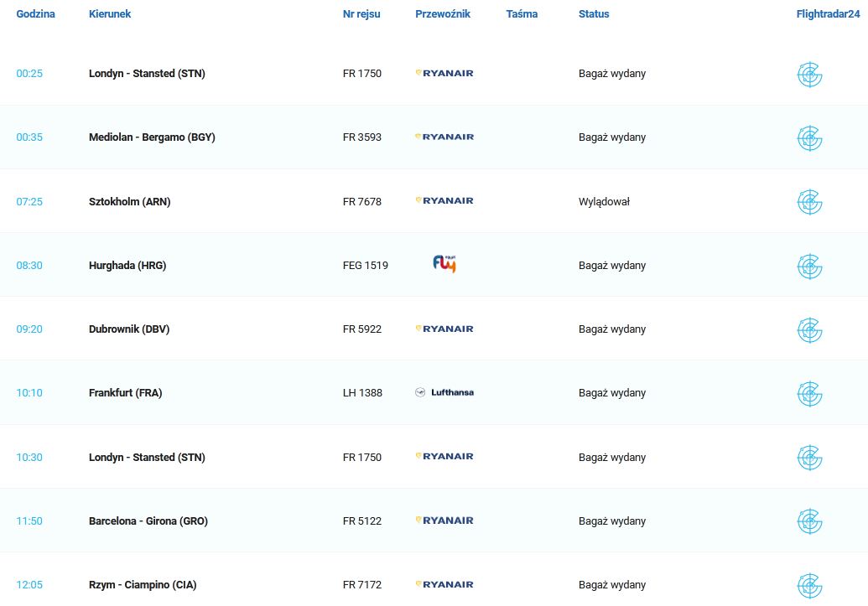The height and width of the screenshot is (606, 868).
Task: Sort by Godzina column header
Action: pos(35,14)
